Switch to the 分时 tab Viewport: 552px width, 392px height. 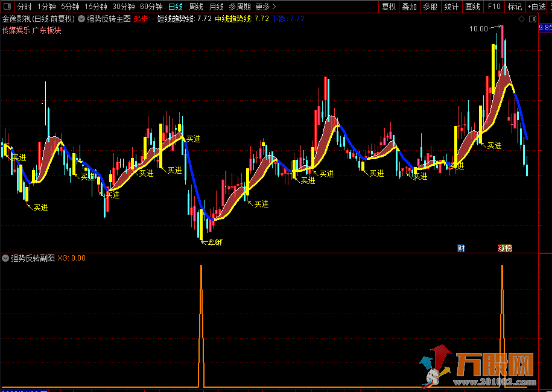(24, 7)
